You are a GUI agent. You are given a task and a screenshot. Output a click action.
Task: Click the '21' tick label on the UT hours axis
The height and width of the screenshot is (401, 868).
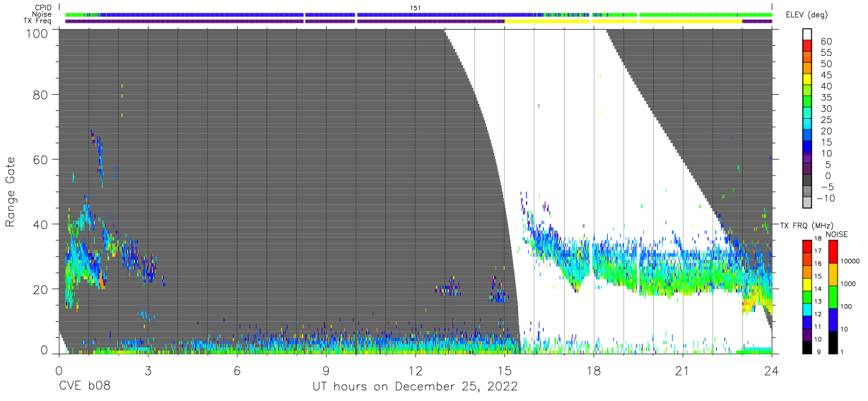(683, 371)
